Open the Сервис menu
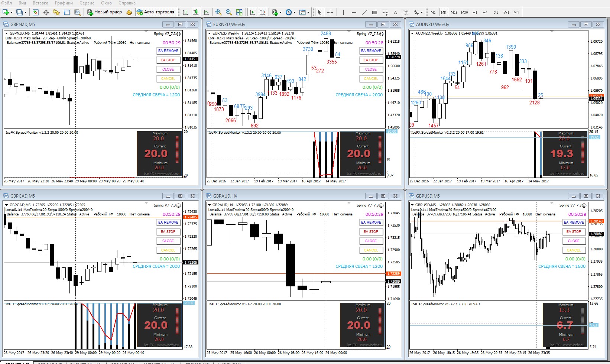The image size is (610, 364). (87, 3)
